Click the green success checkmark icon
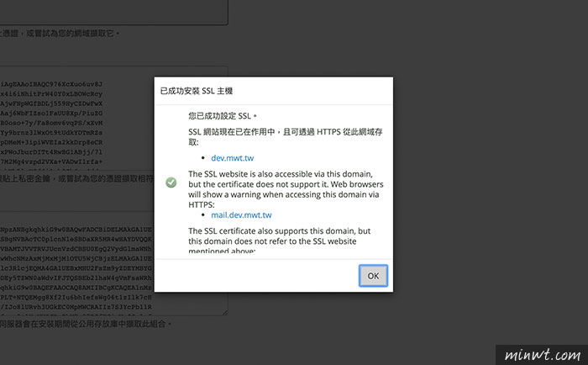 click(x=171, y=182)
